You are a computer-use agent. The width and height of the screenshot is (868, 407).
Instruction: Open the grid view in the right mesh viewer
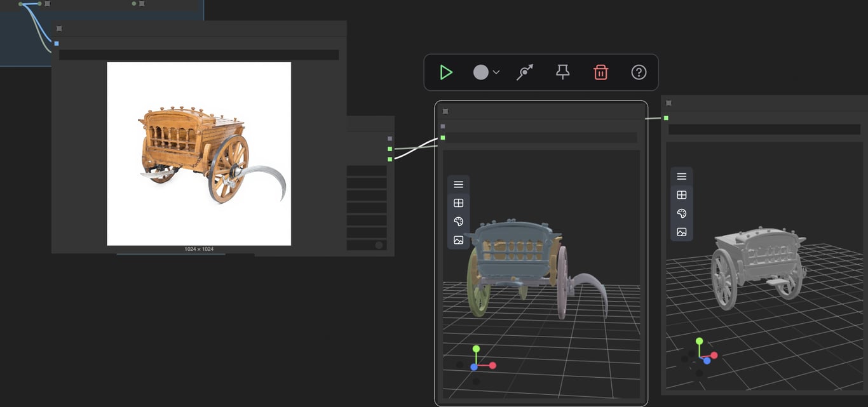681,195
